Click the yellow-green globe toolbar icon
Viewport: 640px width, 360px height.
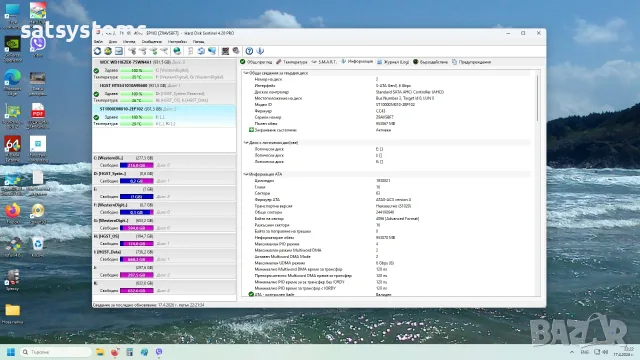(108, 51)
